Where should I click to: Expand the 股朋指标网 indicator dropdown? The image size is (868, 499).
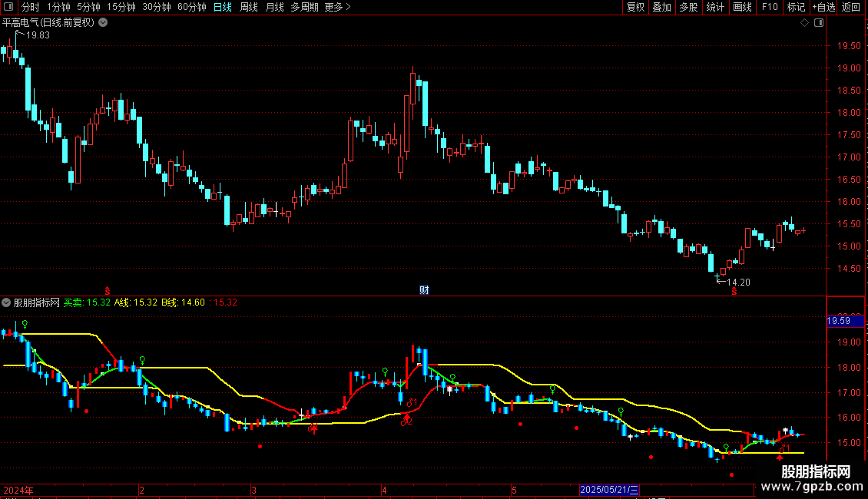(6, 302)
